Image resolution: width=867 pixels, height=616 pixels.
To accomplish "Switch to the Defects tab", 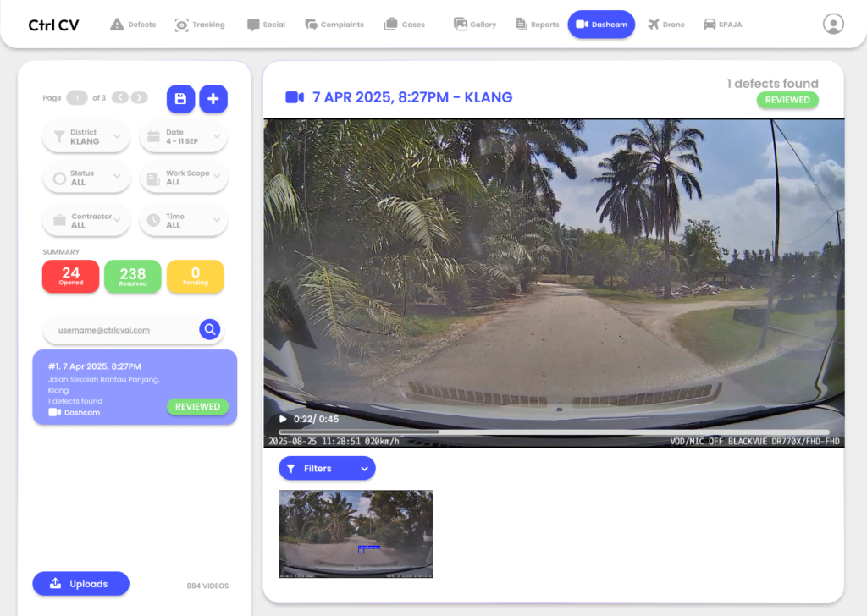I will [x=133, y=25].
